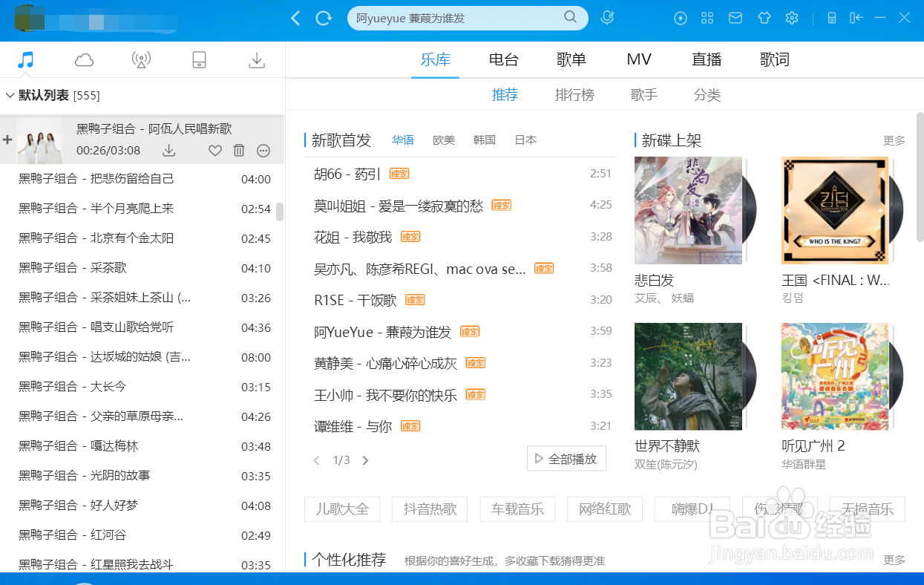Delete current song with trash icon
Screen dimensions: 924x585
(x=239, y=151)
